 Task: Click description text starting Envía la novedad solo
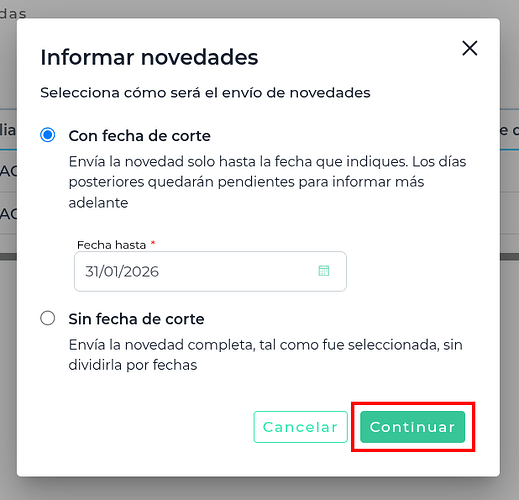(267, 182)
